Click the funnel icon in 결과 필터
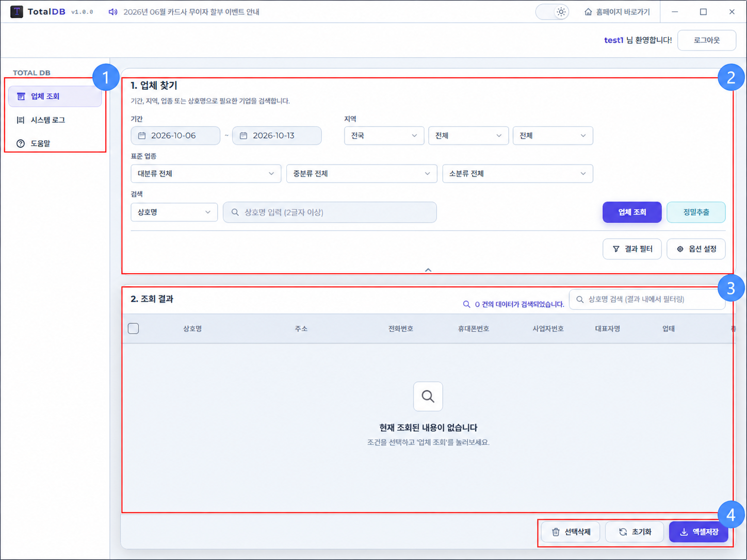The image size is (747, 560). pyautogui.click(x=616, y=249)
